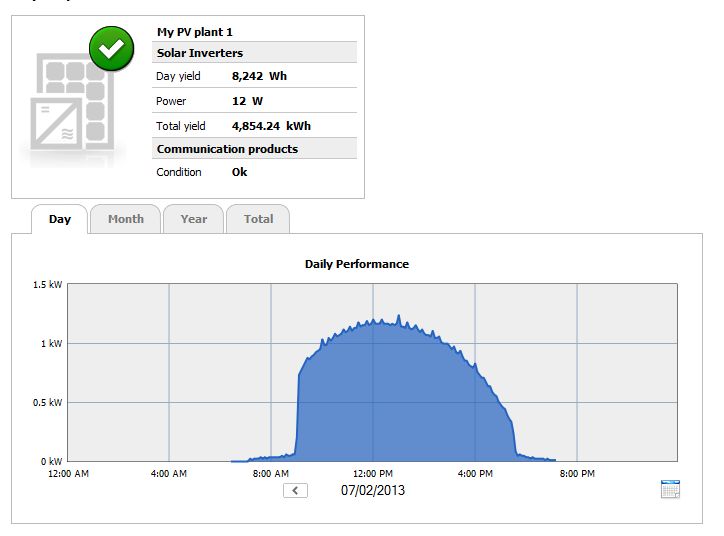Show the Total tab
This screenshot has width=724, height=536.
(x=258, y=219)
